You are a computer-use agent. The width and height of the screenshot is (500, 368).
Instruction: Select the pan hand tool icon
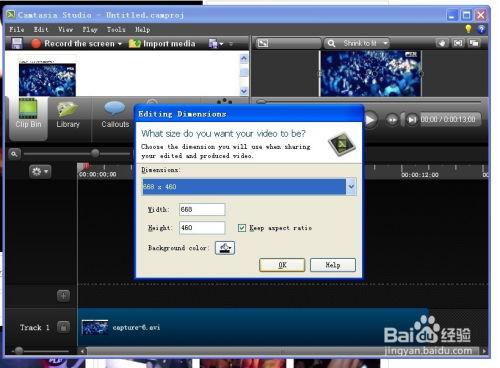(442, 43)
